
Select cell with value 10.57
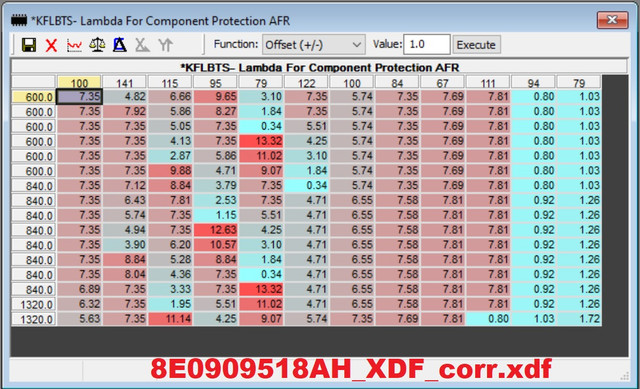coord(215,245)
